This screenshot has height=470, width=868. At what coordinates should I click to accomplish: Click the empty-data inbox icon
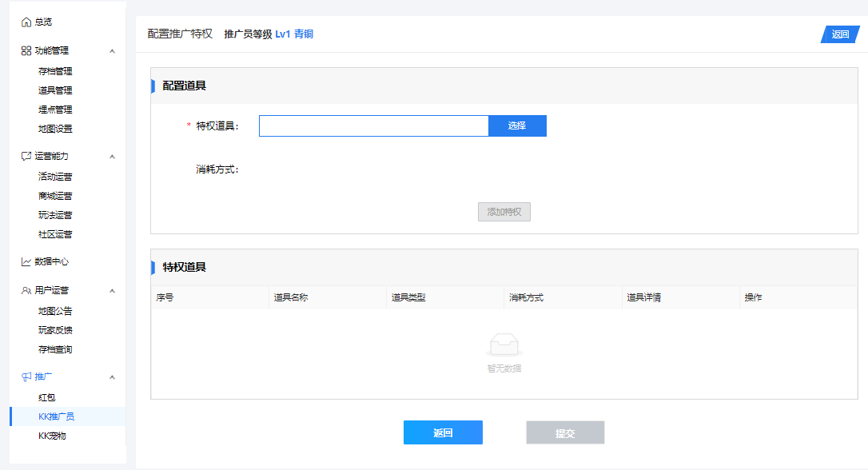504,345
